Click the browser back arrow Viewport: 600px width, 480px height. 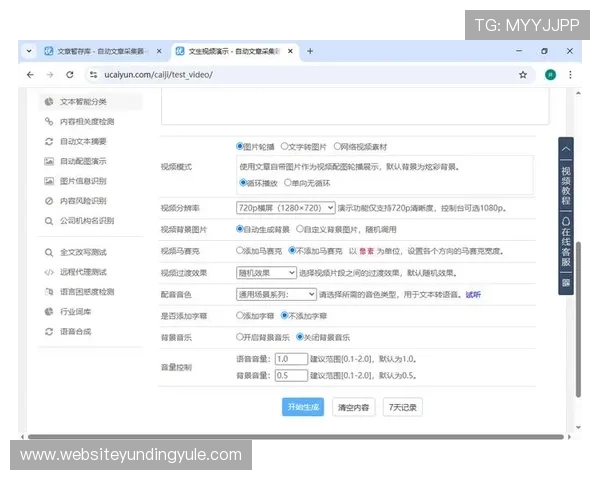pyautogui.click(x=30, y=75)
